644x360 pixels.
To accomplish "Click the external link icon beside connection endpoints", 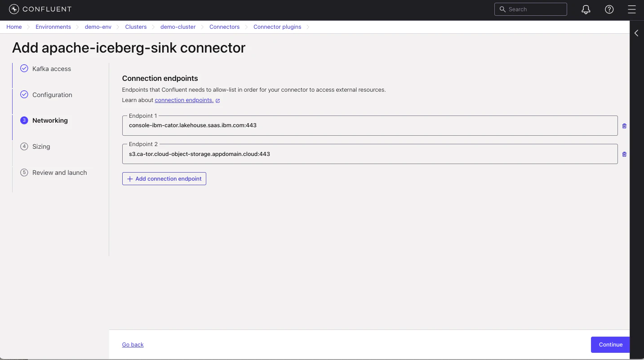I will tap(218, 101).
